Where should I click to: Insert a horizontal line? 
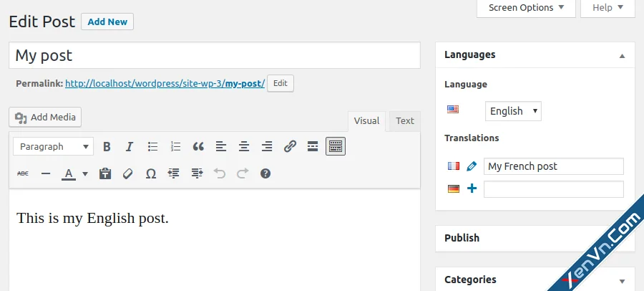pyautogui.click(x=46, y=173)
